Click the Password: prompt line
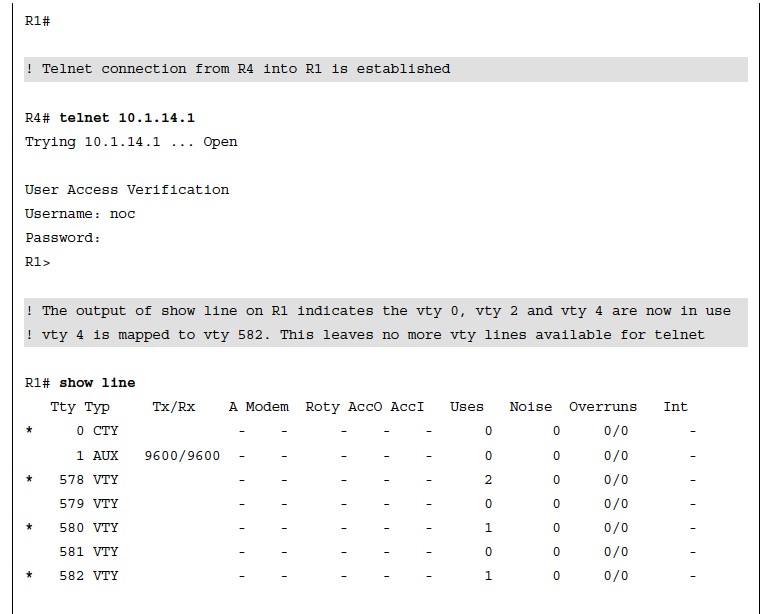Screen dimensions: 776x614 point(63,237)
